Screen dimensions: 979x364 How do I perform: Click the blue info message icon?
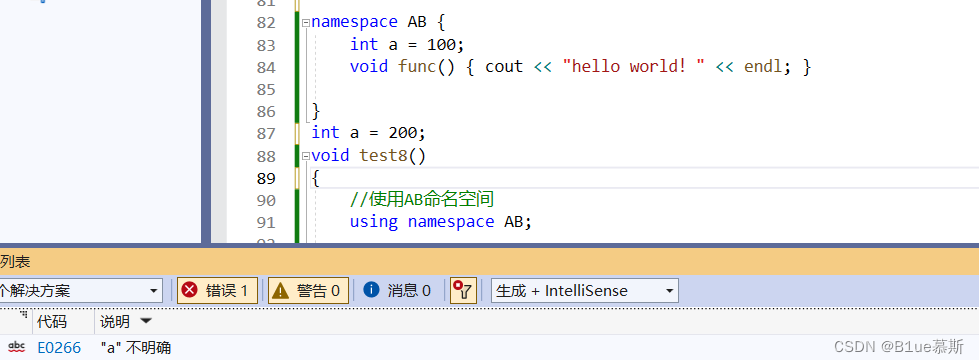371,290
